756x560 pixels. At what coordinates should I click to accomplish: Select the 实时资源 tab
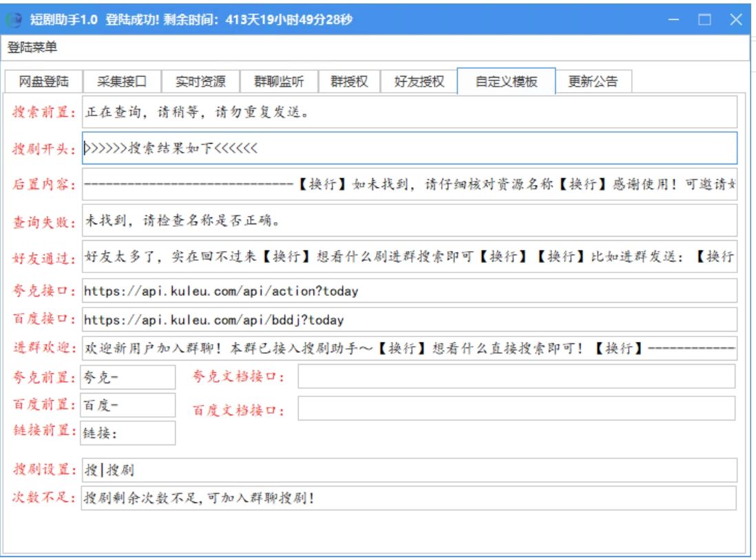[x=200, y=81]
